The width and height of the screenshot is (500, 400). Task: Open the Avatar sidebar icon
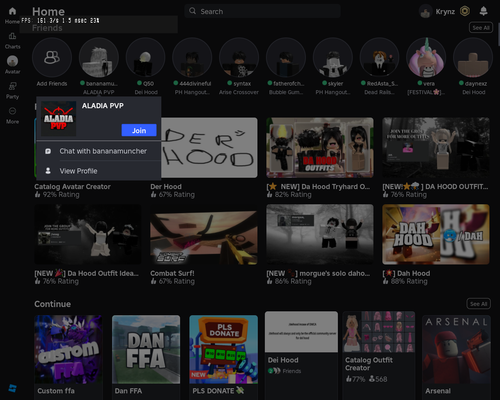pyautogui.click(x=12, y=61)
